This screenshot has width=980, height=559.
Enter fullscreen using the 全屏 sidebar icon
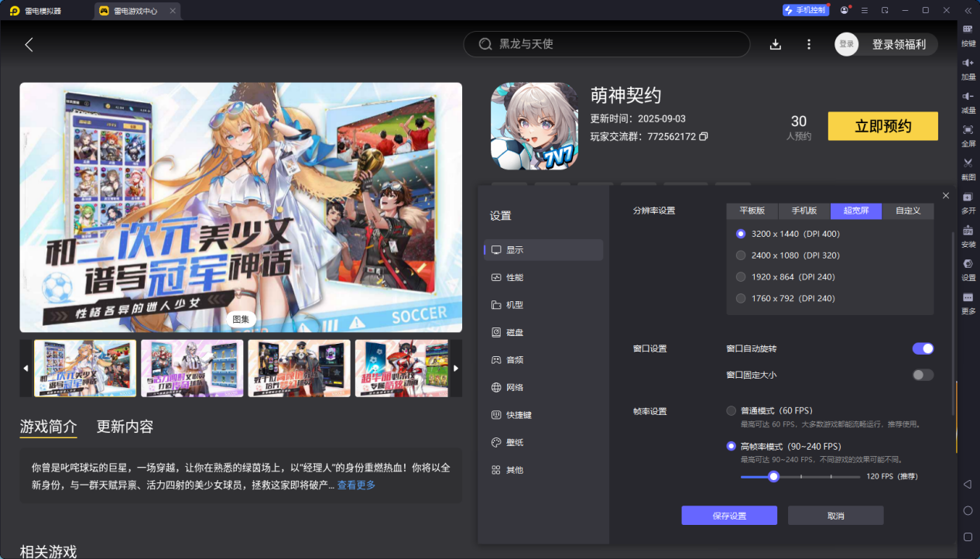pyautogui.click(x=967, y=138)
